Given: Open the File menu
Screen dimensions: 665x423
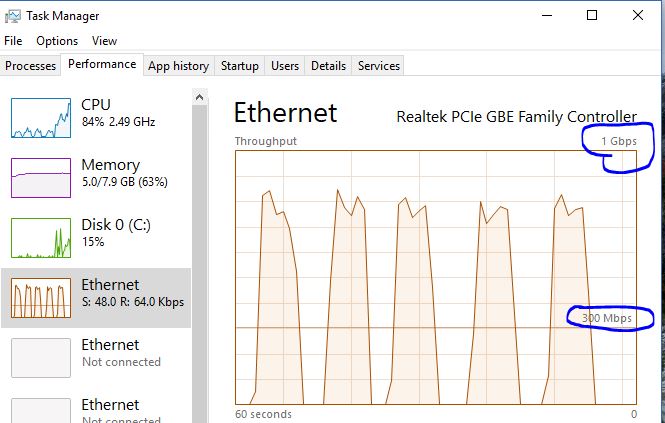Looking at the screenshot, I should click(13, 41).
